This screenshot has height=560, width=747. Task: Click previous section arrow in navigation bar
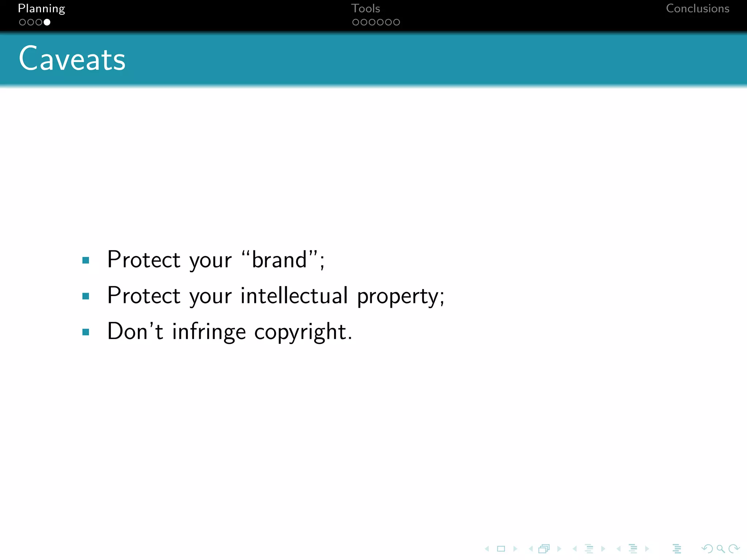[x=619, y=549]
